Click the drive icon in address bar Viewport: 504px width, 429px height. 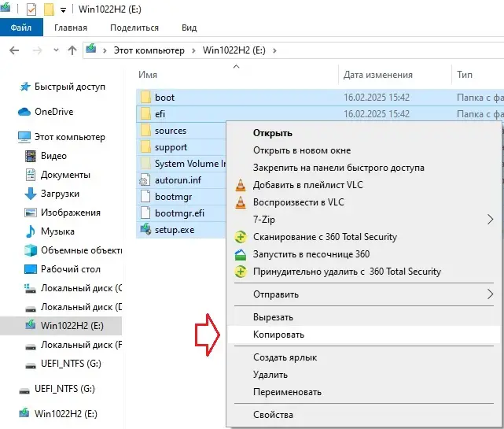(x=91, y=50)
